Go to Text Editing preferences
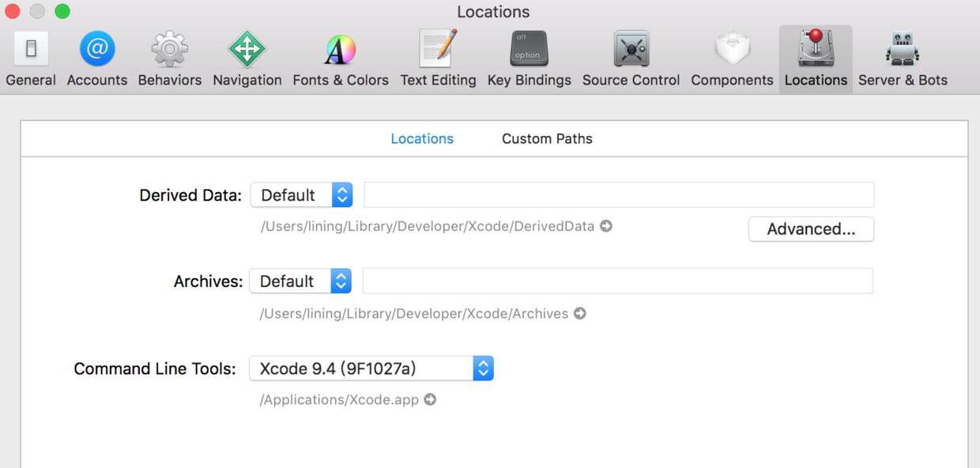The width and height of the screenshot is (980, 468). coord(438,59)
